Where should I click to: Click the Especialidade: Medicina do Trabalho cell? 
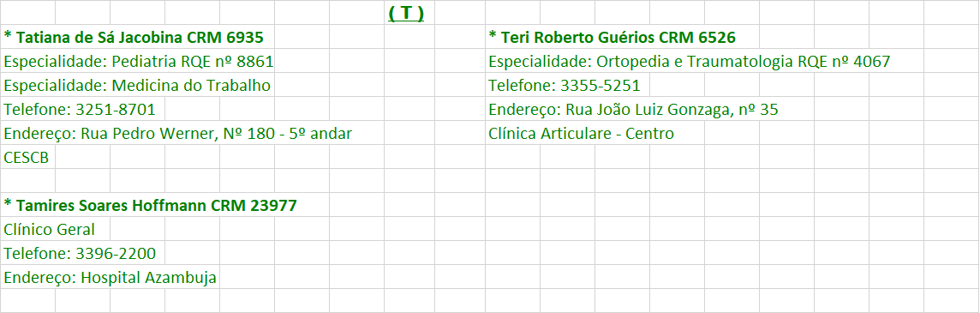(x=138, y=85)
